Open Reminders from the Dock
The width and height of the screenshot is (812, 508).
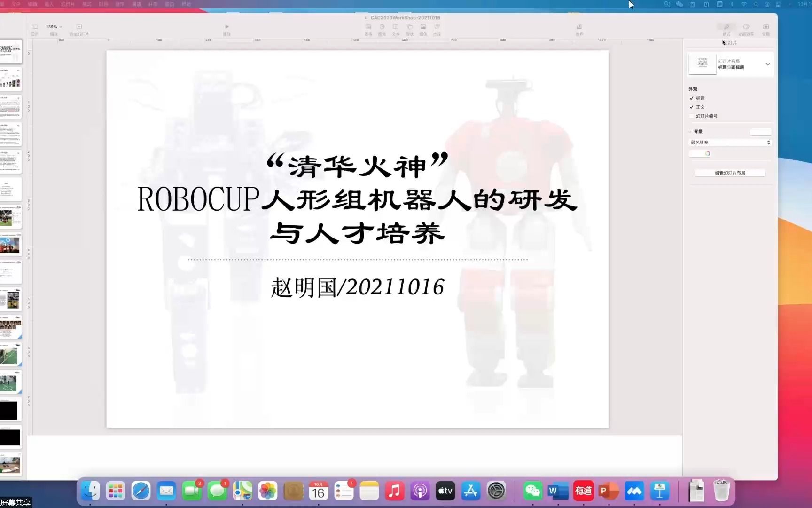coord(344,492)
